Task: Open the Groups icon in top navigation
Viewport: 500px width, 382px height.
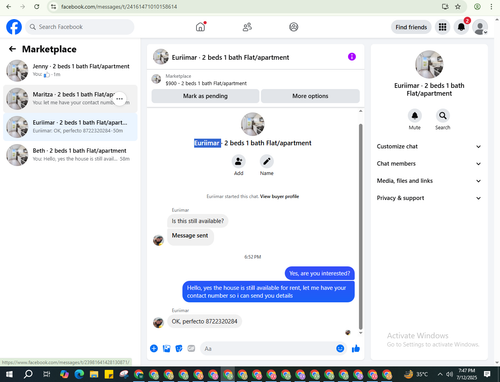Action: point(294,27)
